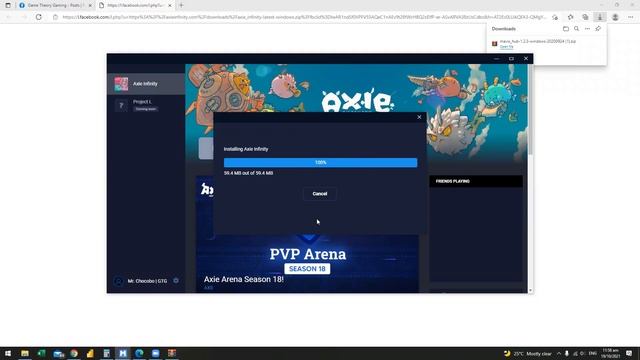Open the Mr. Chocobo profile avatar
This screenshot has width=640, height=360.
(x=118, y=281)
